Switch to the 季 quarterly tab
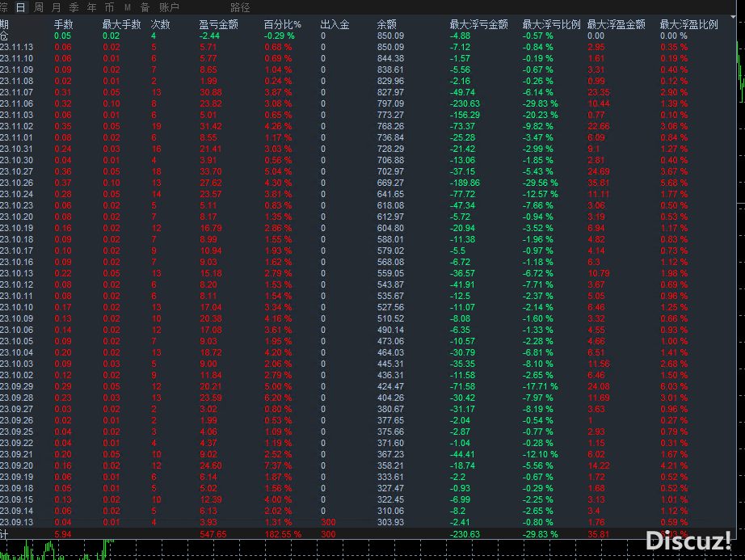This screenshot has height=560, width=745. [x=74, y=7]
